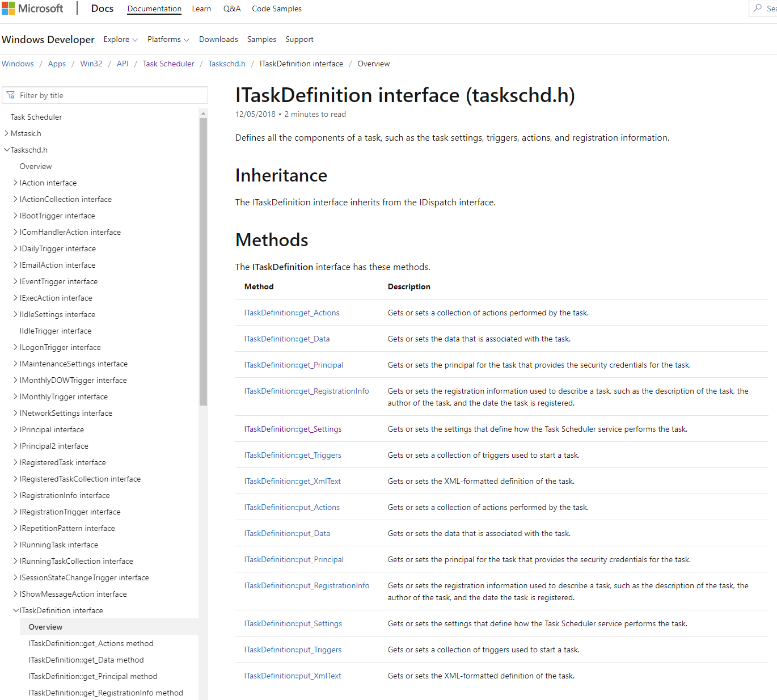Image resolution: width=777 pixels, height=700 pixels.
Task: Open ITaskDefinition::put_Triggers table link
Action: pos(293,650)
